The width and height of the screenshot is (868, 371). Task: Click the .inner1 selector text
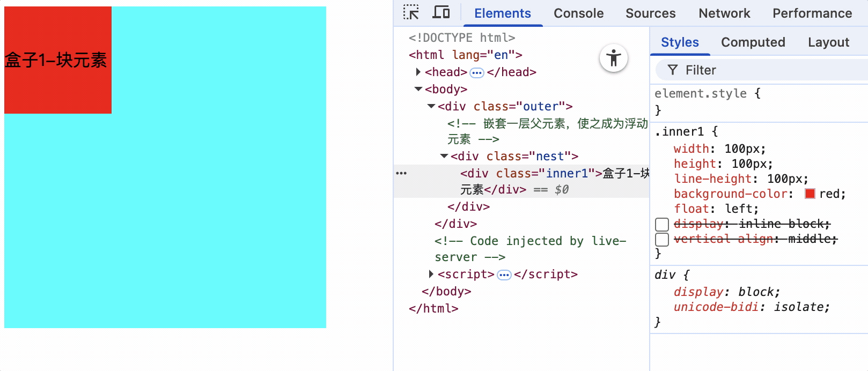(679, 131)
